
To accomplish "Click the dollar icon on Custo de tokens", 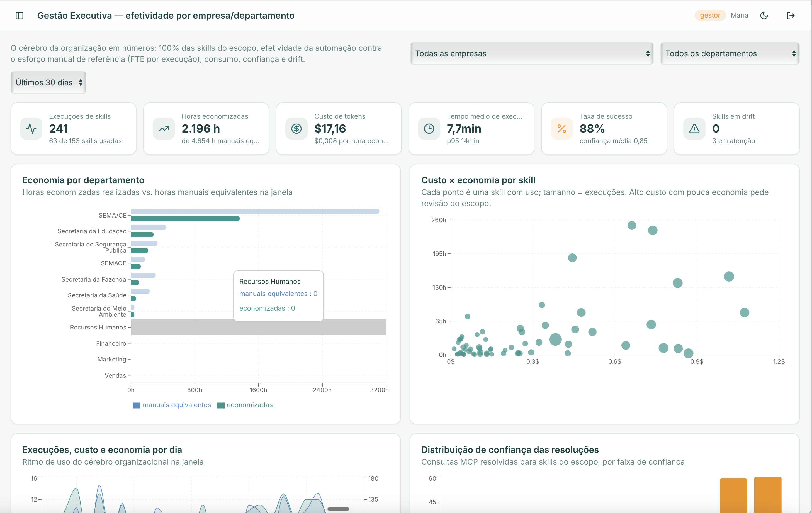I will [x=296, y=128].
